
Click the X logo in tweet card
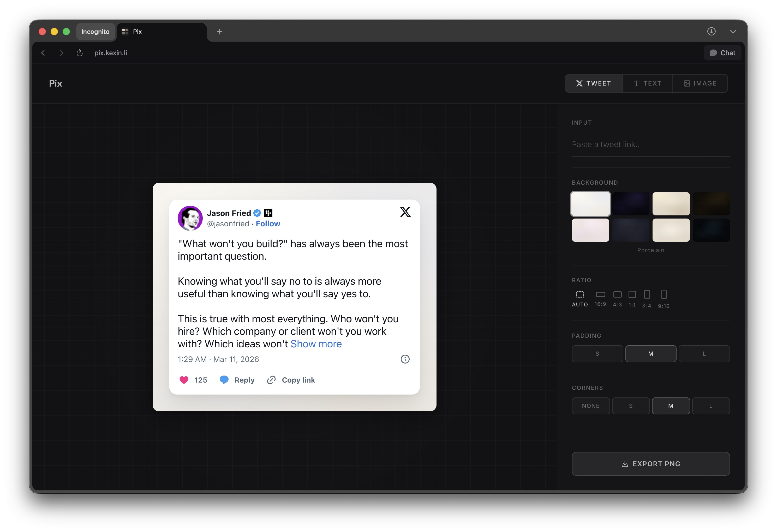(x=405, y=212)
